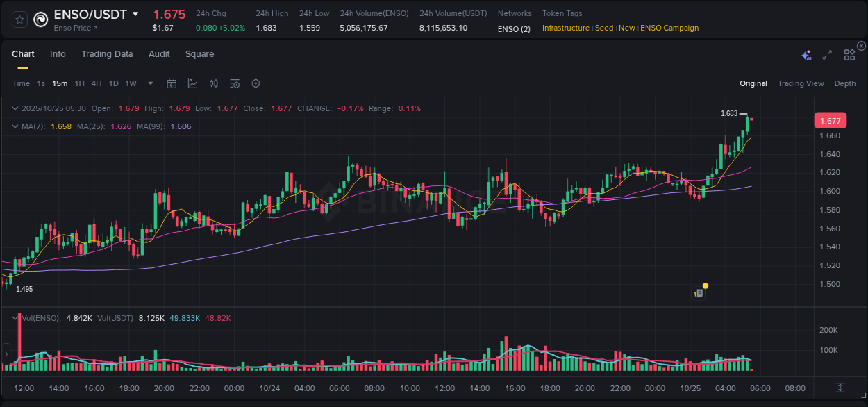868x407 pixels.
Task: Expand chart to fullscreen with arrow icon
Action: coord(826,54)
